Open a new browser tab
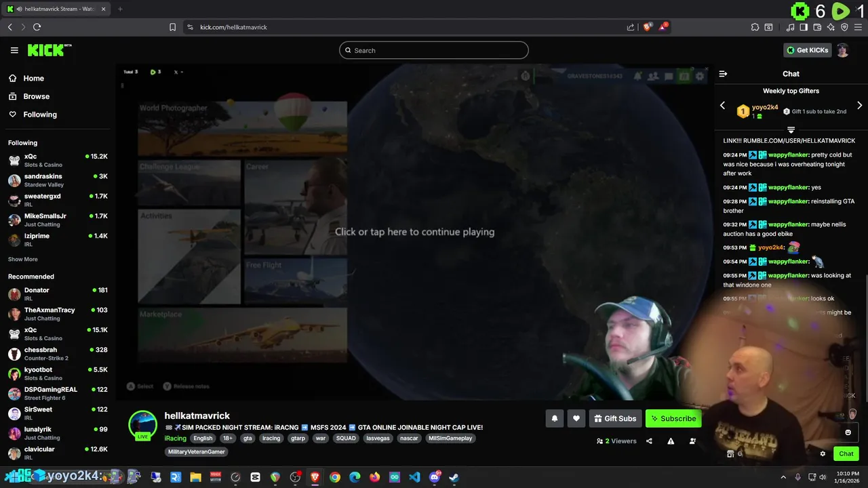Image resolution: width=868 pixels, height=488 pixels. pos(120,9)
